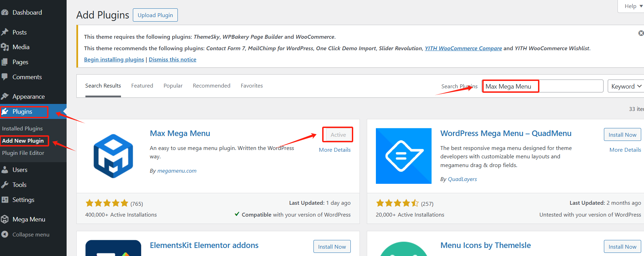Click the Plugins plug icon
Screen dimensions: 644x256
coord(5,112)
